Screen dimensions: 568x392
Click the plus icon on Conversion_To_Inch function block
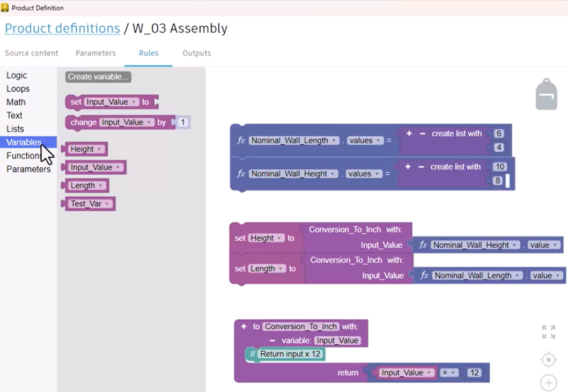[x=244, y=327]
